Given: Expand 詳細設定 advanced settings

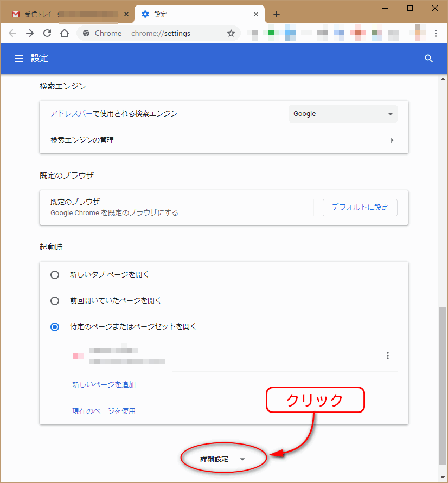Looking at the screenshot, I should [x=223, y=459].
